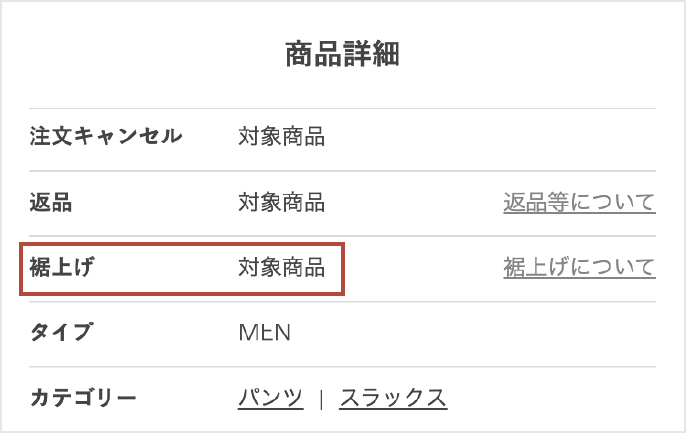Select the MEN type value
The width and height of the screenshot is (686, 433).
point(264,333)
